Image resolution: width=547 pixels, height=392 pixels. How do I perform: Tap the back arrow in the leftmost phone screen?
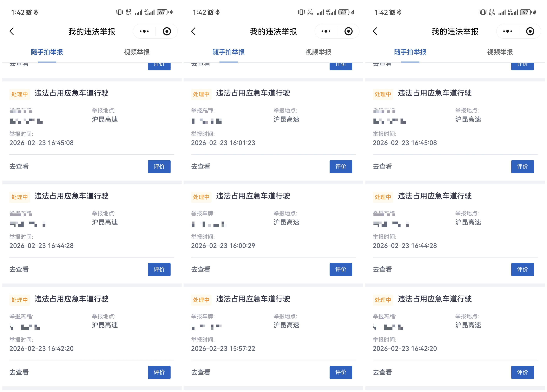tap(12, 31)
